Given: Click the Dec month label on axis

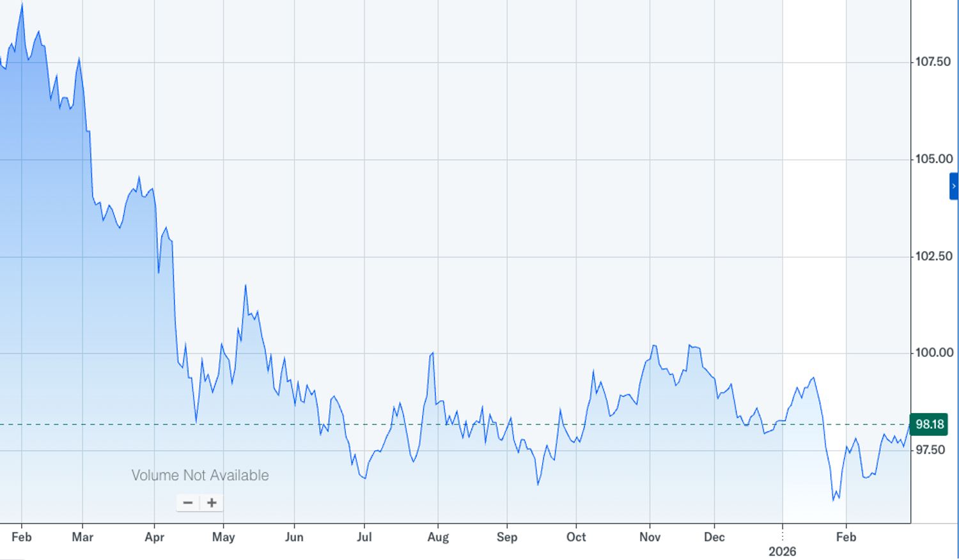Looking at the screenshot, I should [714, 537].
